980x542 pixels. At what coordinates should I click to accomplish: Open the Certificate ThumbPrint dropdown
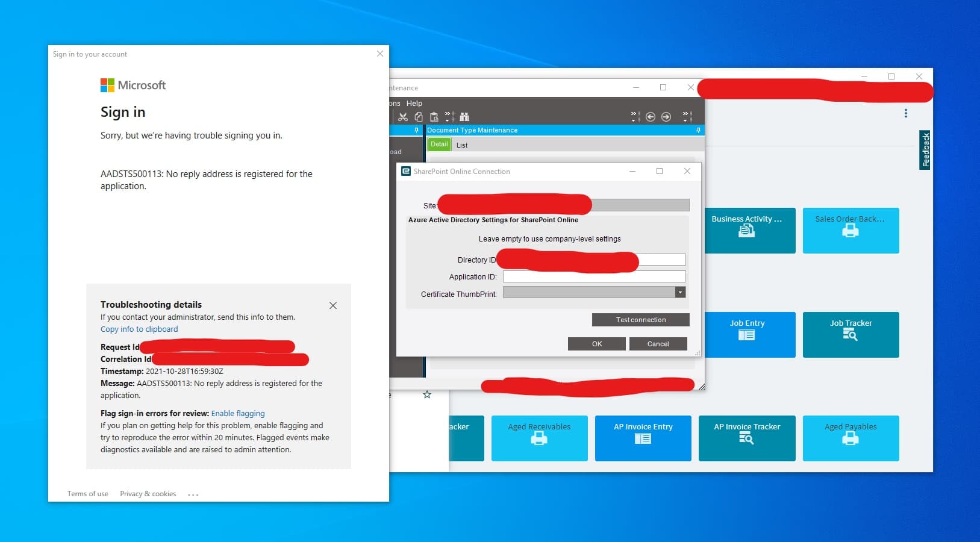(x=680, y=292)
